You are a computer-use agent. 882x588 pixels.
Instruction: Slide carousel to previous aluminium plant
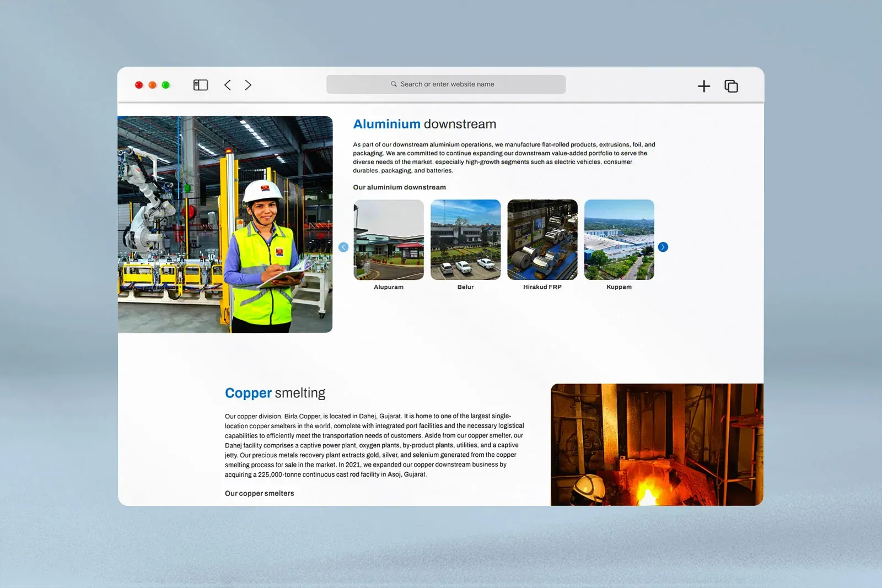343,247
